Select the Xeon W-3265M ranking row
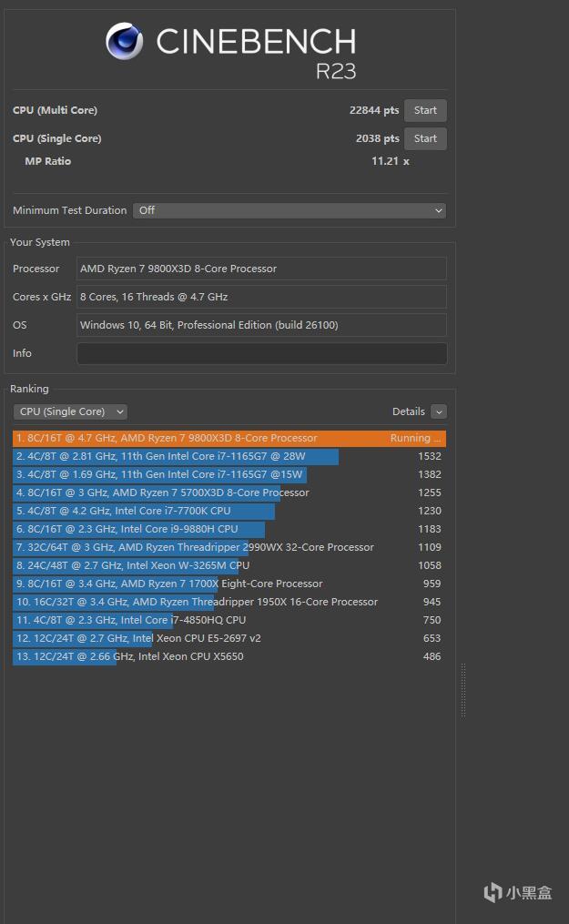Screen dimensions: 569x924 (x=229, y=565)
